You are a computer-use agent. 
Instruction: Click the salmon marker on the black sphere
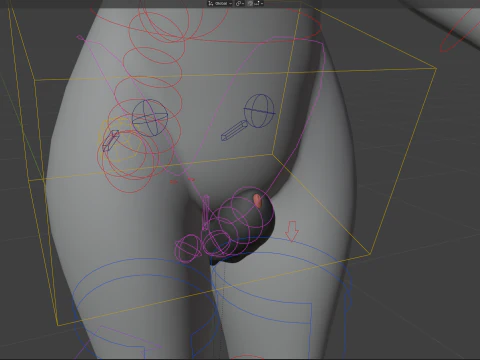(257, 200)
